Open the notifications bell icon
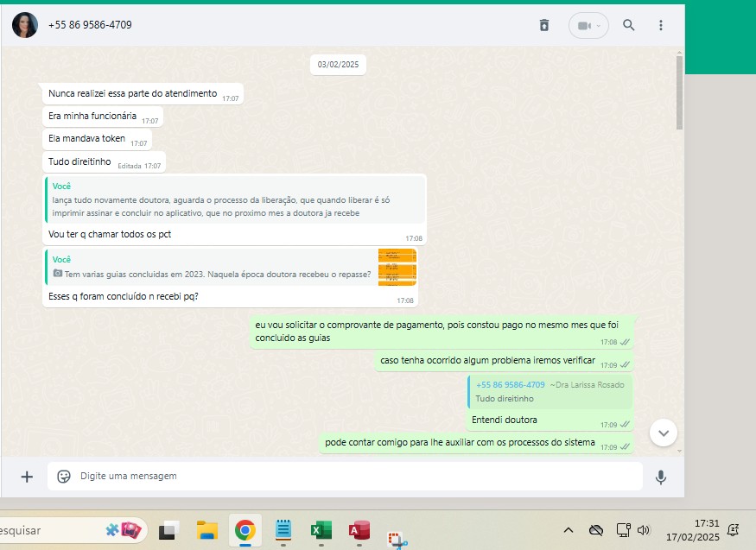The width and height of the screenshot is (756, 550). pos(734,530)
